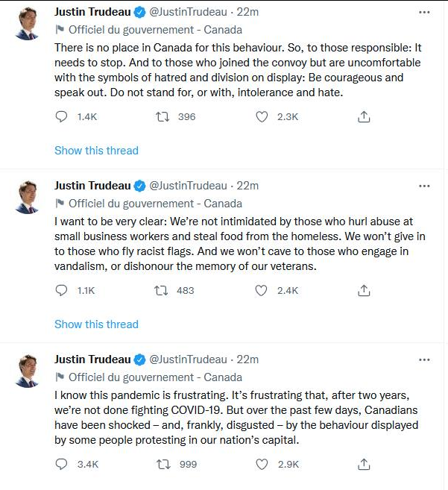
Task: Share the tweet about pandemic frustration
Action: (x=364, y=464)
